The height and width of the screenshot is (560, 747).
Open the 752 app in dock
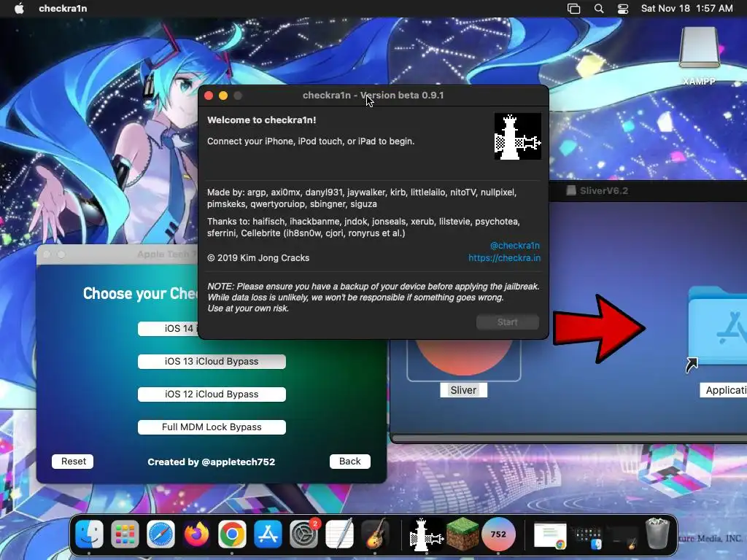click(498, 534)
